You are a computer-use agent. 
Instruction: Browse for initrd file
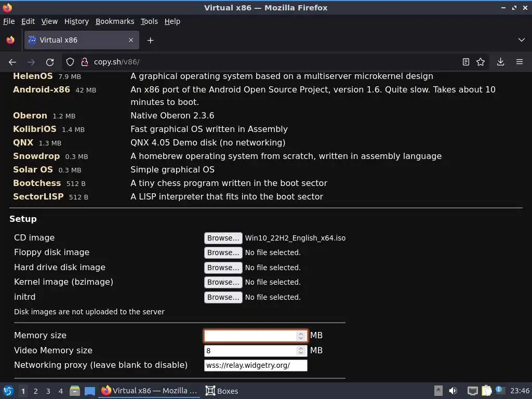coord(223,297)
